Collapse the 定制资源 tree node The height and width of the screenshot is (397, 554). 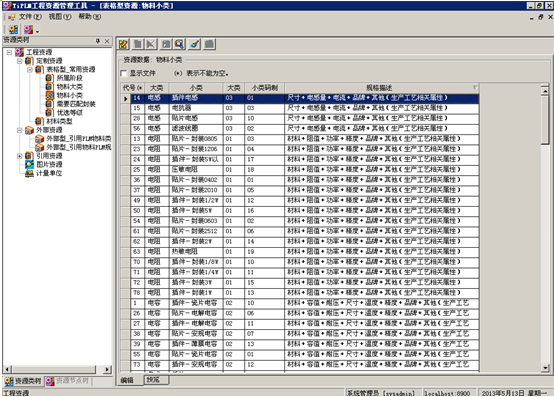20,61
